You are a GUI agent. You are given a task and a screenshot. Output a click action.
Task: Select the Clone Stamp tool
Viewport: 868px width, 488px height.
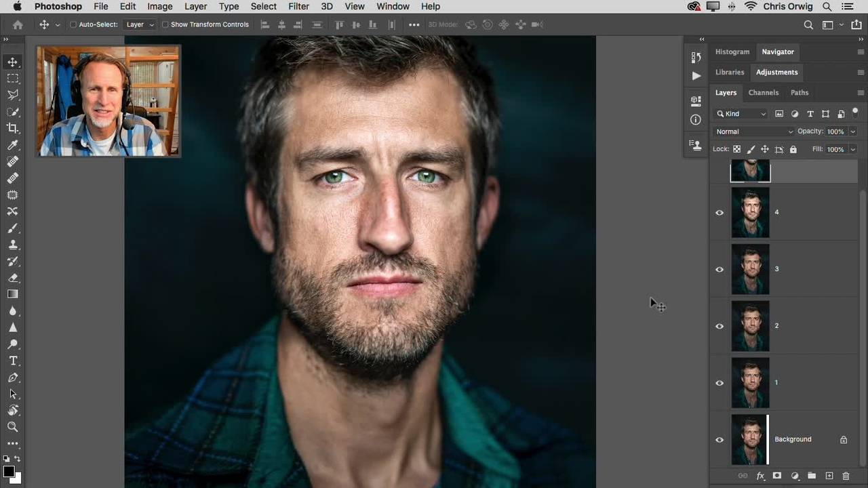click(12, 245)
